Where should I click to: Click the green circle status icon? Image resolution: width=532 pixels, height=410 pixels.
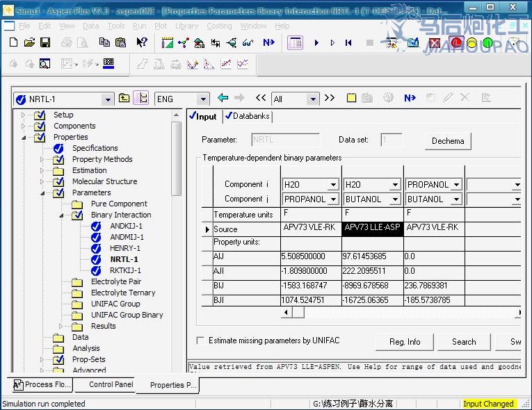tap(487, 43)
